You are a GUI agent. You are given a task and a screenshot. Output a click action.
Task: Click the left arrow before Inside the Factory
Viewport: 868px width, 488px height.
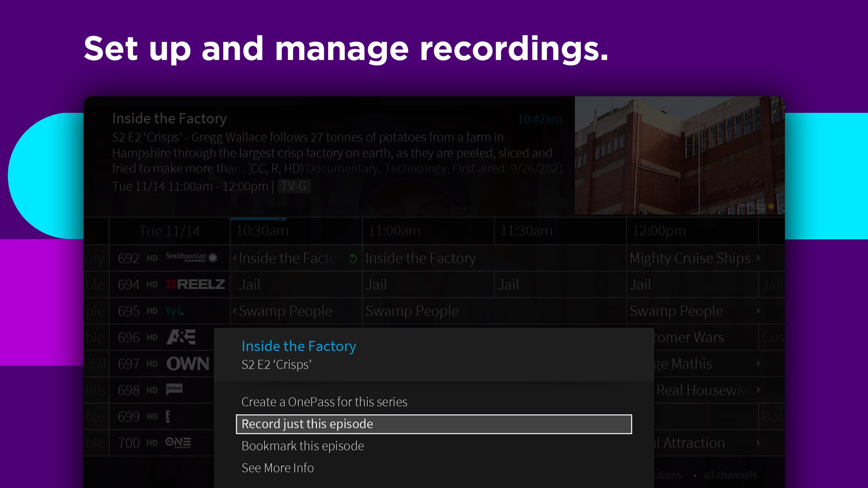pyautogui.click(x=235, y=258)
